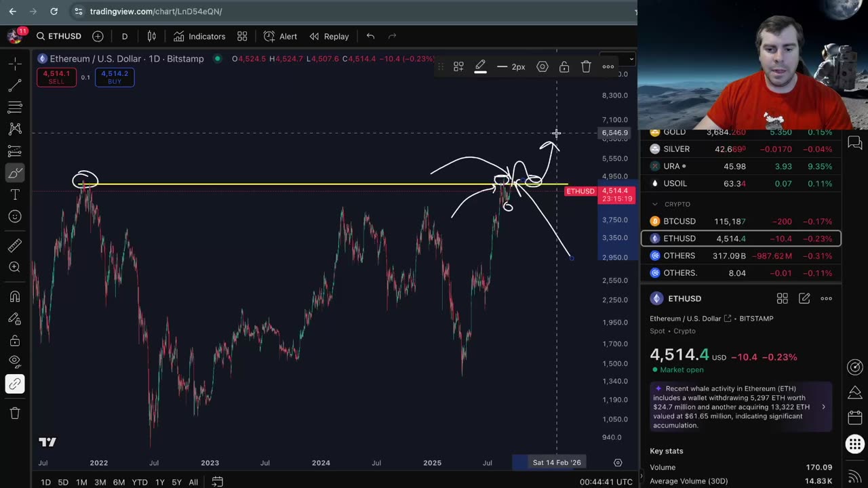Image resolution: width=868 pixels, height=488 pixels.
Task: Select the 6M time range
Action: pos(119,482)
